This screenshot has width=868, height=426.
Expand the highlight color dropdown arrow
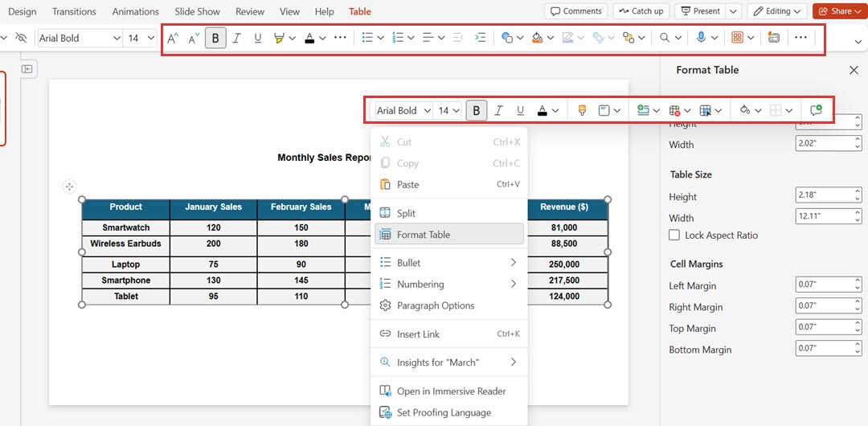(x=293, y=39)
